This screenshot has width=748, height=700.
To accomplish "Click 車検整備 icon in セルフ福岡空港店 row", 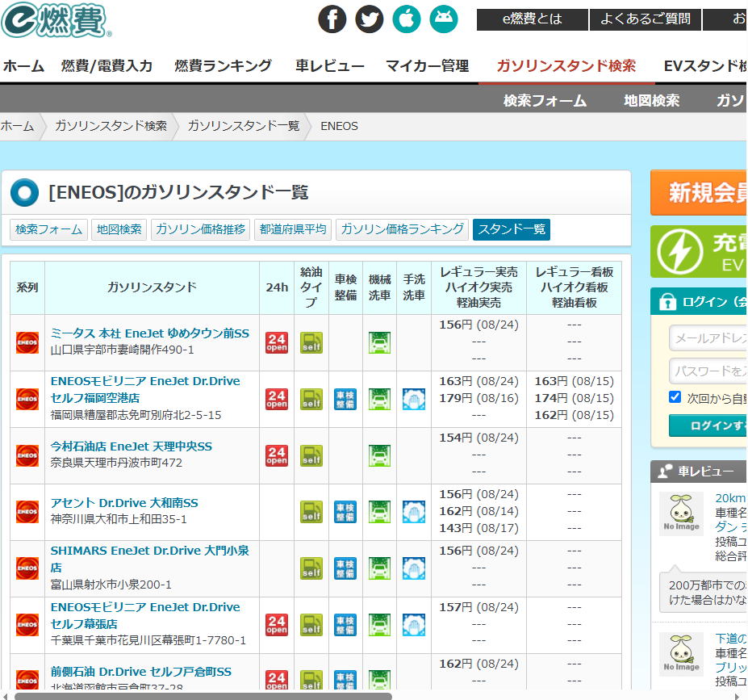I will pos(345,399).
